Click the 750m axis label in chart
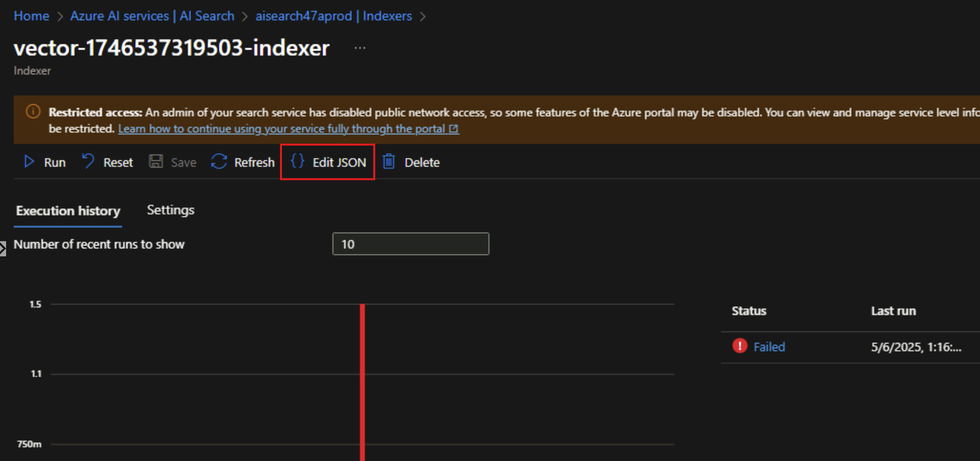Viewport: 980px width, 461px height. pyautogui.click(x=29, y=444)
